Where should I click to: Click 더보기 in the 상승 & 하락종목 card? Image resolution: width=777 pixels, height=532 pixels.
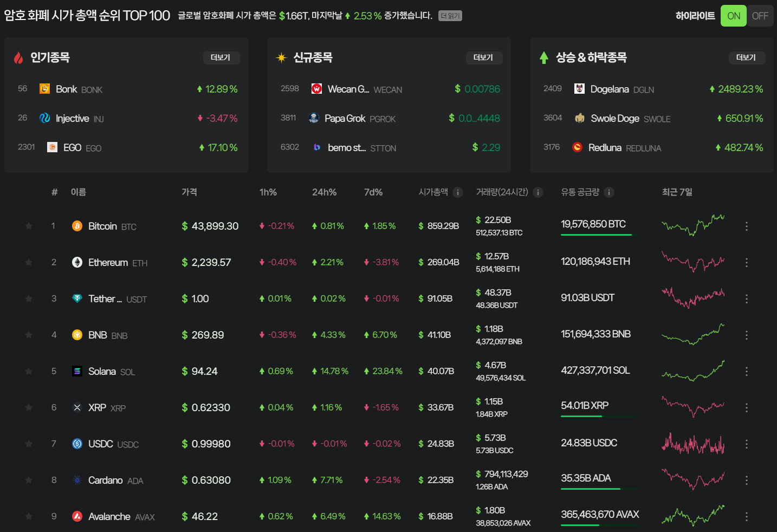pyautogui.click(x=747, y=57)
